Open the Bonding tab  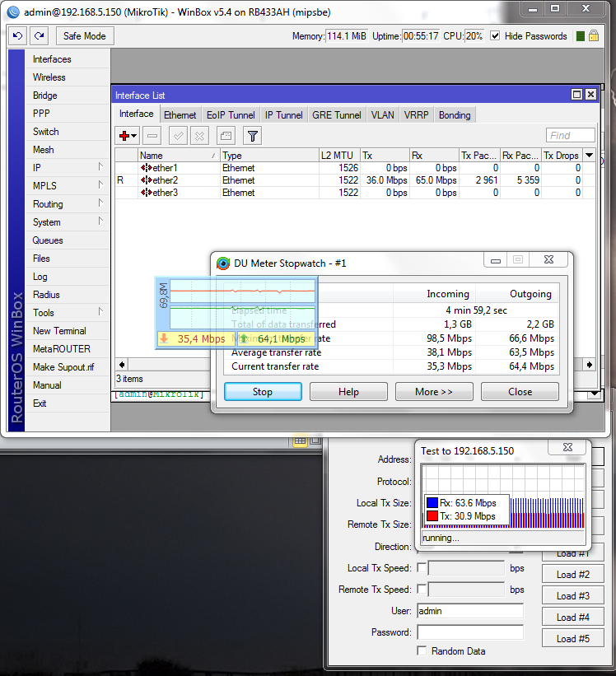[x=455, y=115]
